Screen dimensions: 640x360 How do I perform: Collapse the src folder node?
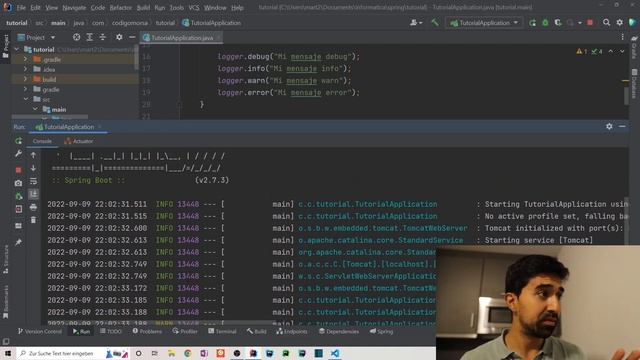point(26,99)
